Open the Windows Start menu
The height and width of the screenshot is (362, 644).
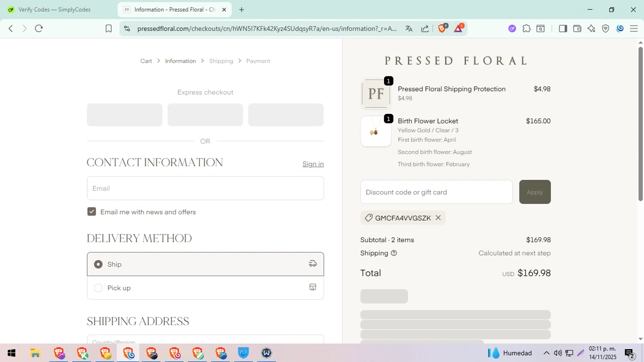pos(12,353)
